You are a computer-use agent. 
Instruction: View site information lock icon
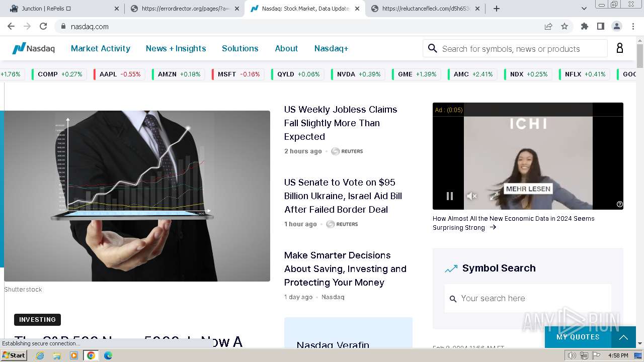pyautogui.click(x=63, y=27)
